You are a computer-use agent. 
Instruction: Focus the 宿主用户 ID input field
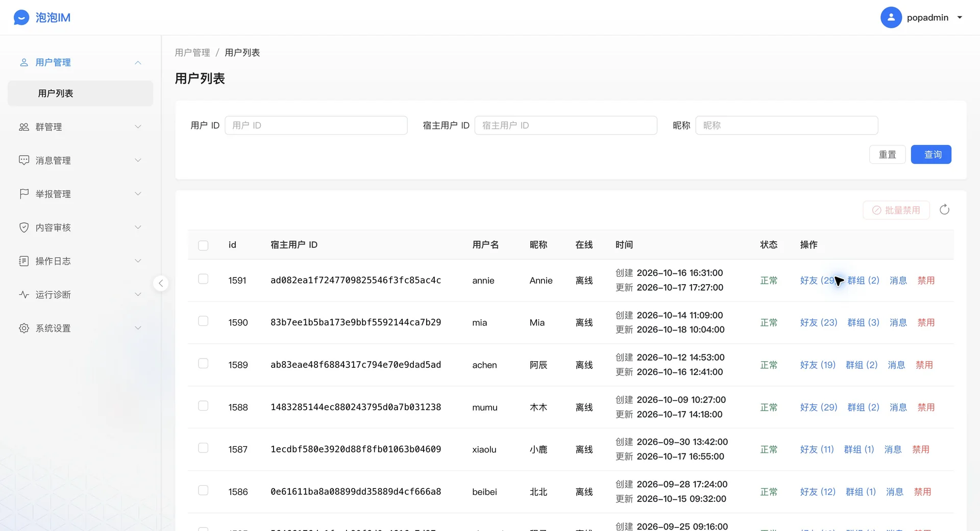pos(566,125)
